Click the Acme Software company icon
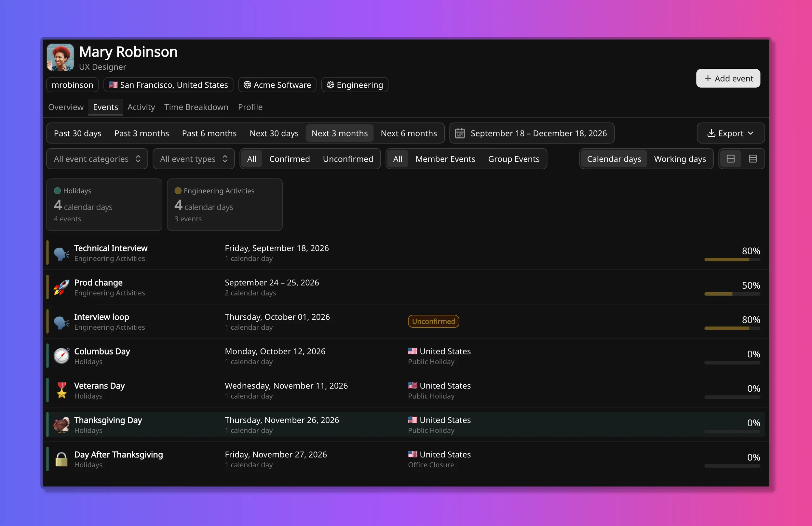Image resolution: width=812 pixels, height=526 pixels. pos(247,85)
